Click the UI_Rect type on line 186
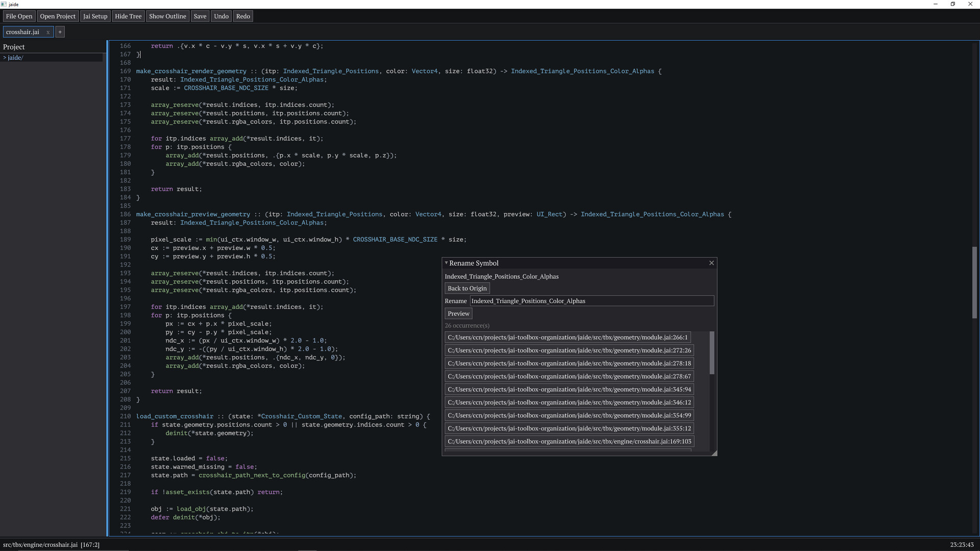 pos(549,214)
